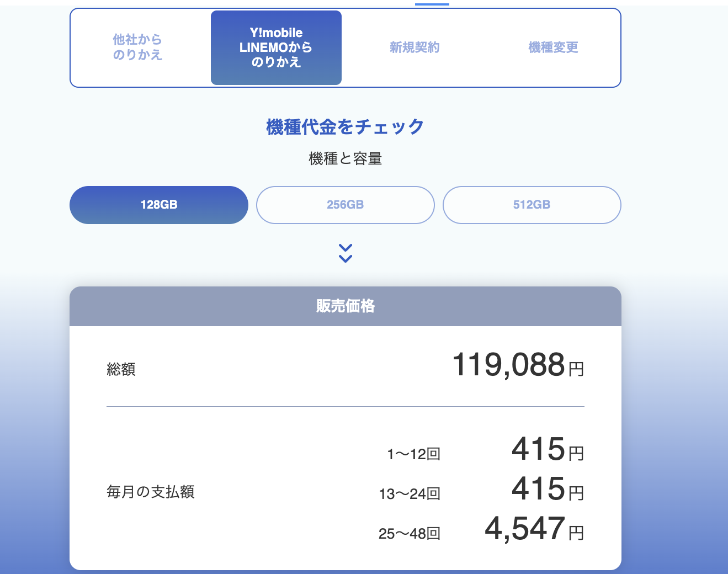
Task: Click the double chevron down arrow
Action: click(x=346, y=253)
